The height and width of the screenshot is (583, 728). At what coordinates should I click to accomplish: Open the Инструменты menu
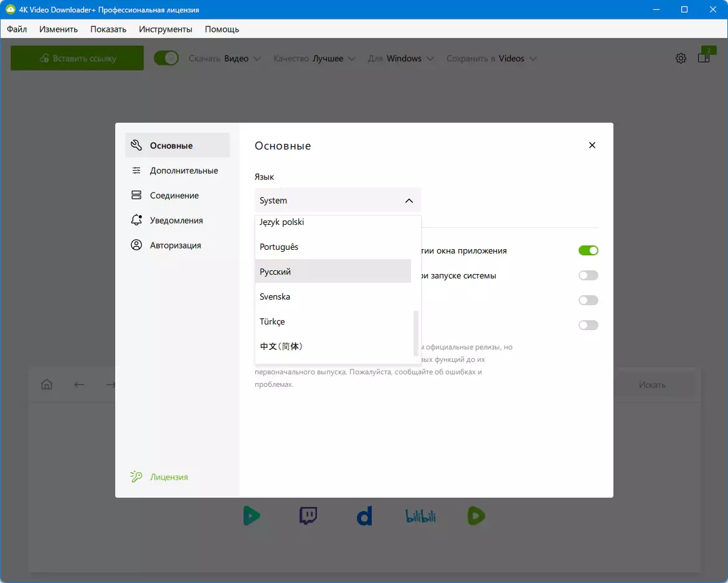pos(165,29)
